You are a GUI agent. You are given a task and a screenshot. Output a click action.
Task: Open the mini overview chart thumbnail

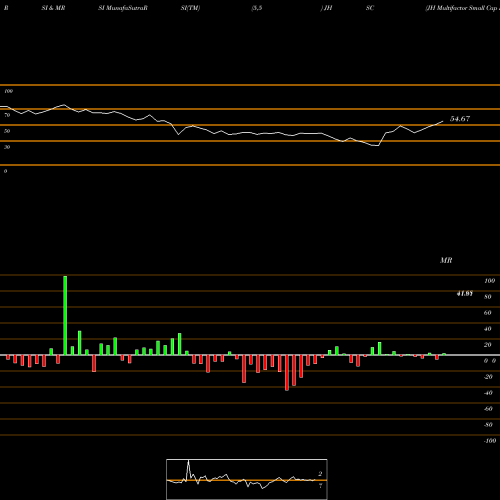coord(247,479)
